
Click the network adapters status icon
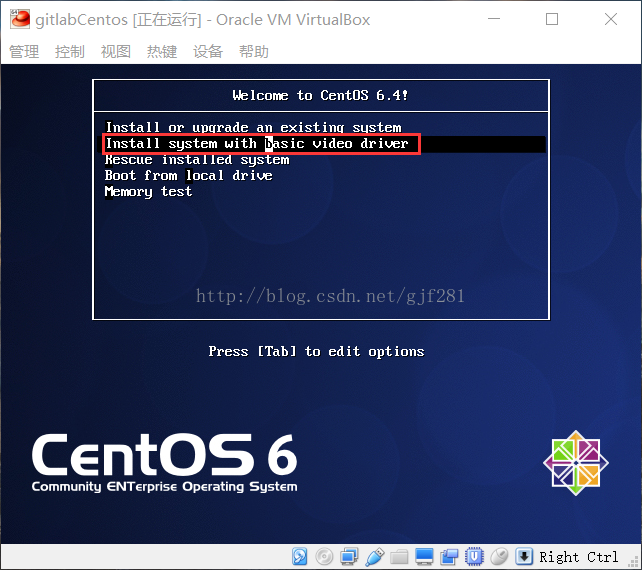click(x=349, y=557)
